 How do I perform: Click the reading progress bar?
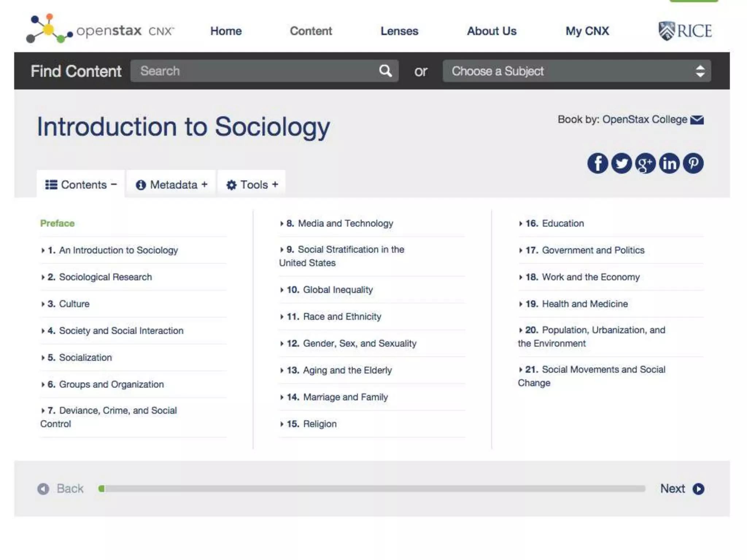(372, 489)
